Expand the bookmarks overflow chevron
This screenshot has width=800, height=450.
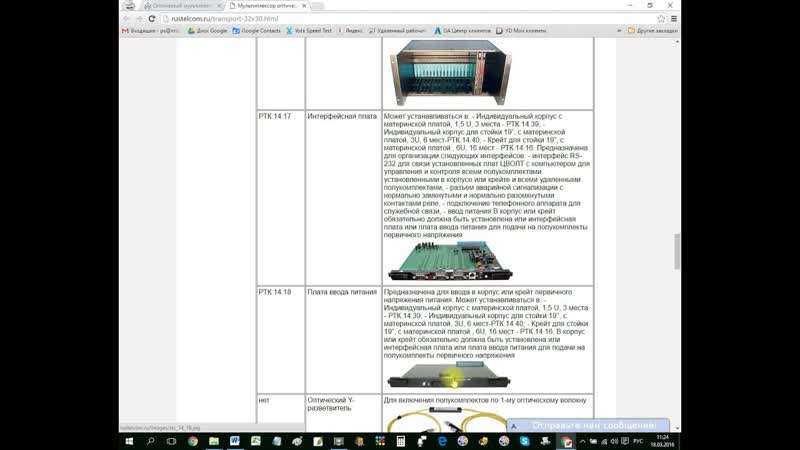619,31
